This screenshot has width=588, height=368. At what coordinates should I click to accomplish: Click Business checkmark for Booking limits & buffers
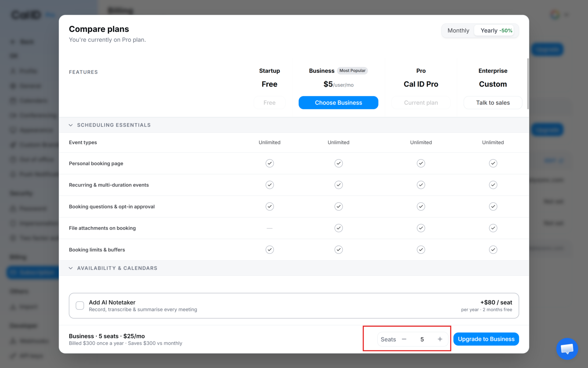(338, 250)
